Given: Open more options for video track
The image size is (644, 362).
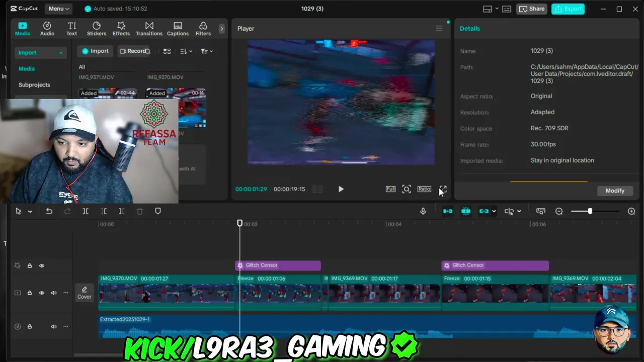Looking at the screenshot, I should coord(65,293).
